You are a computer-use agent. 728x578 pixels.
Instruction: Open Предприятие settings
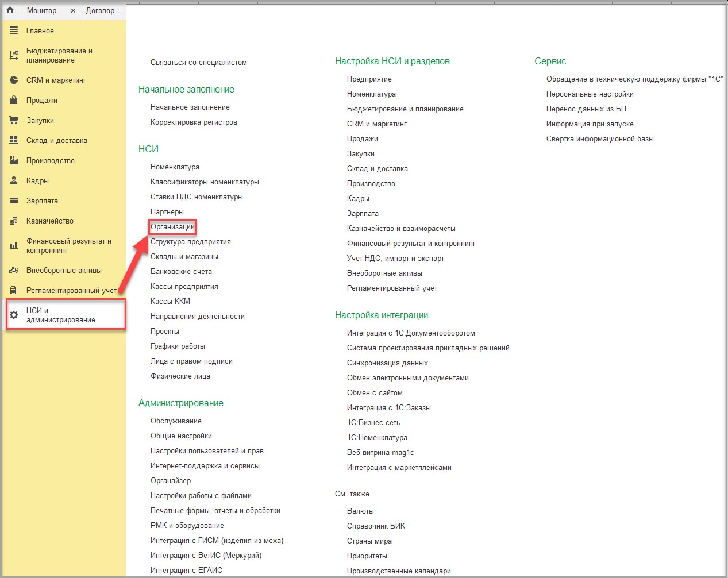click(369, 79)
